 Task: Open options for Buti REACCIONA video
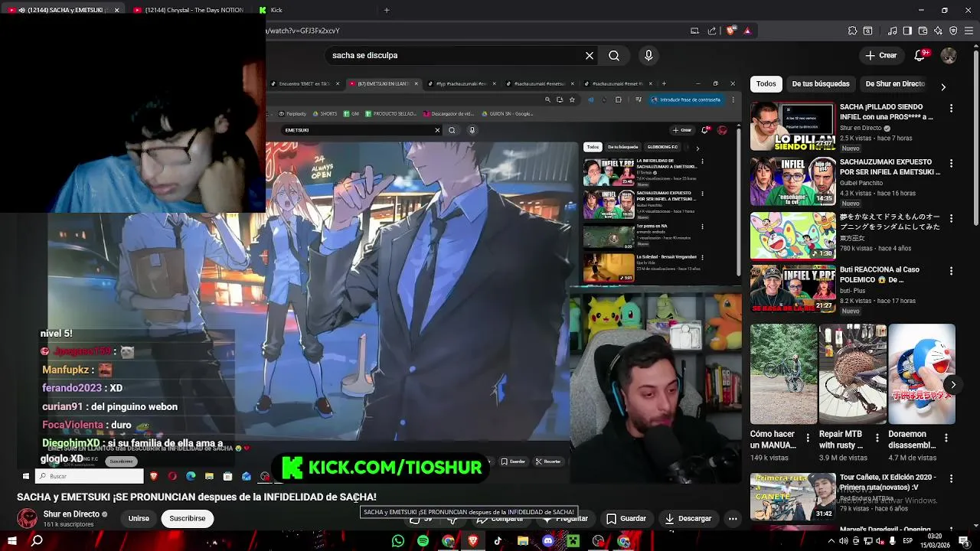click(x=951, y=271)
